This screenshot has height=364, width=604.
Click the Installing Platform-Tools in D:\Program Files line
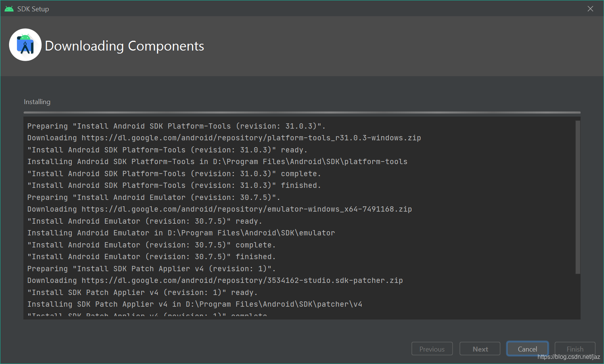tap(217, 161)
